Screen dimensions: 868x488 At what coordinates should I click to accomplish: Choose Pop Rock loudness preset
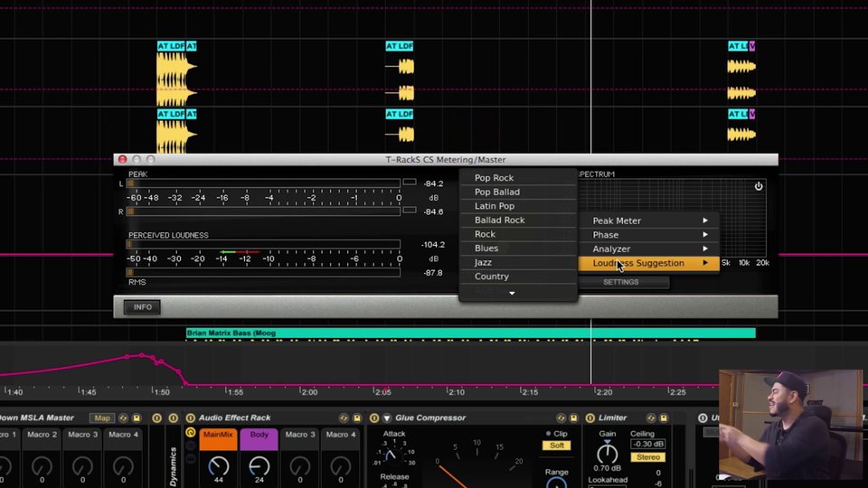click(x=518, y=178)
